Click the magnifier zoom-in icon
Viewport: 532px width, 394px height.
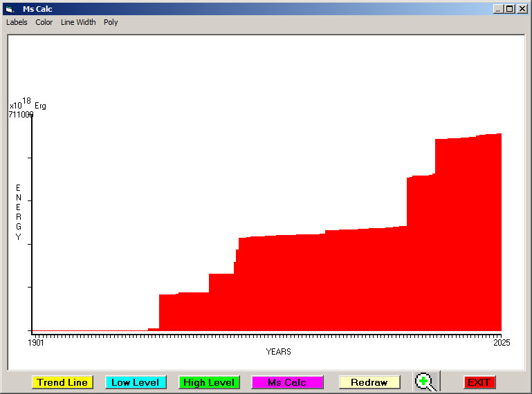click(425, 382)
